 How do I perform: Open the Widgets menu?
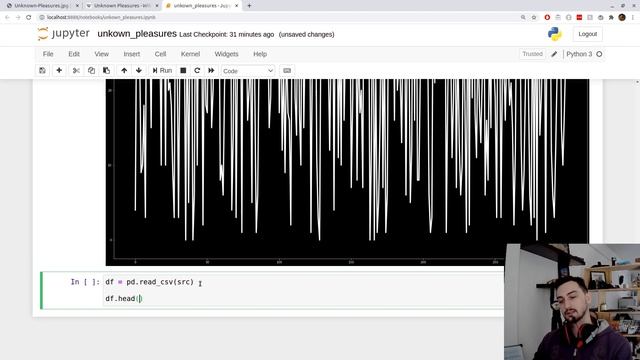(227, 54)
